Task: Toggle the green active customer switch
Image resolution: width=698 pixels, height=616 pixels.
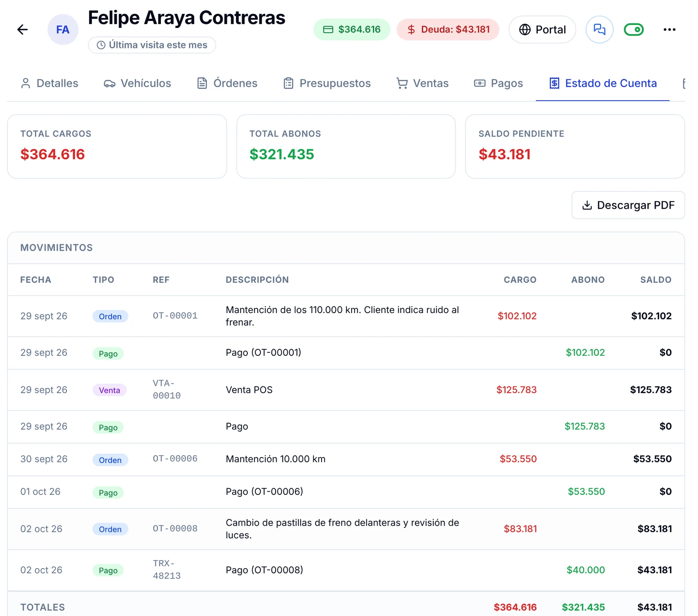Action: point(634,30)
